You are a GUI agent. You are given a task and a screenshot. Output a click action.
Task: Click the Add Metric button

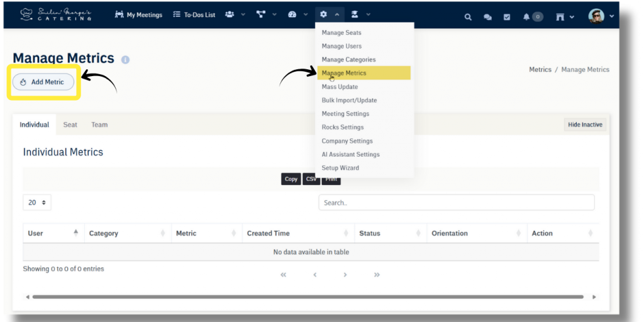tap(43, 82)
